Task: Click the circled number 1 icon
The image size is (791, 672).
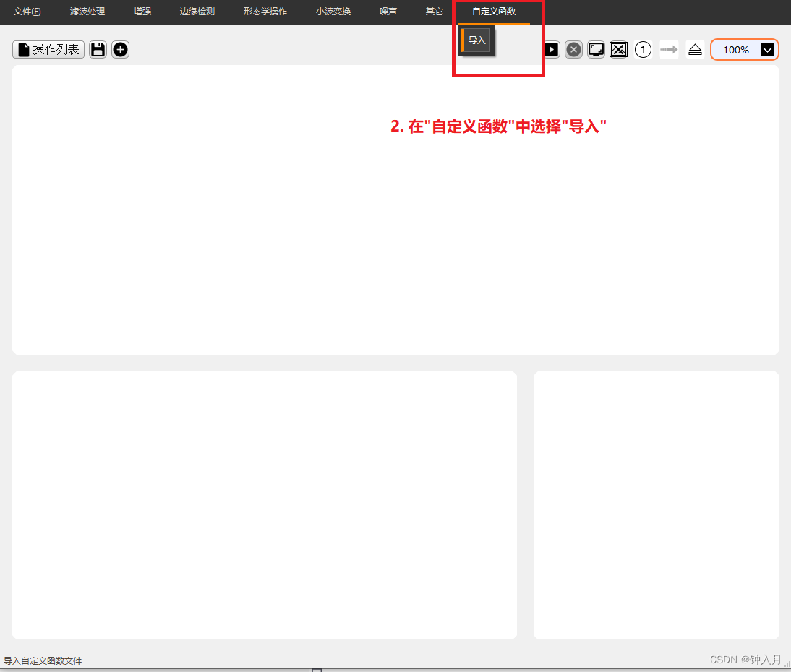Action: point(643,49)
